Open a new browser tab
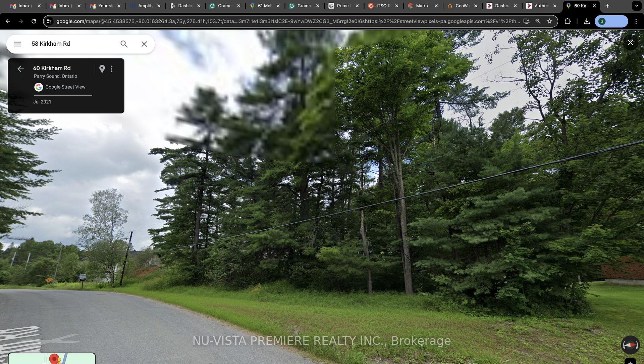This screenshot has height=364, width=644. point(607,6)
